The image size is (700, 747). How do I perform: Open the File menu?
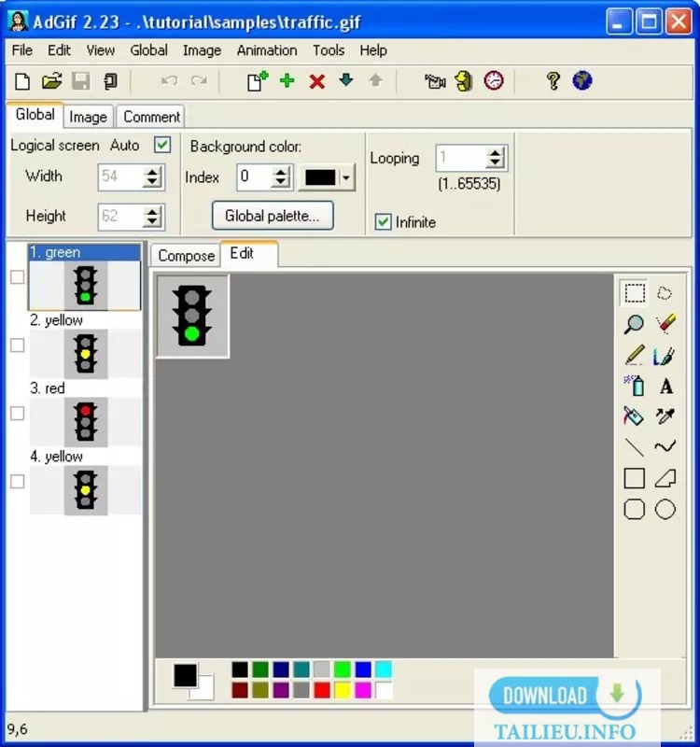21,50
